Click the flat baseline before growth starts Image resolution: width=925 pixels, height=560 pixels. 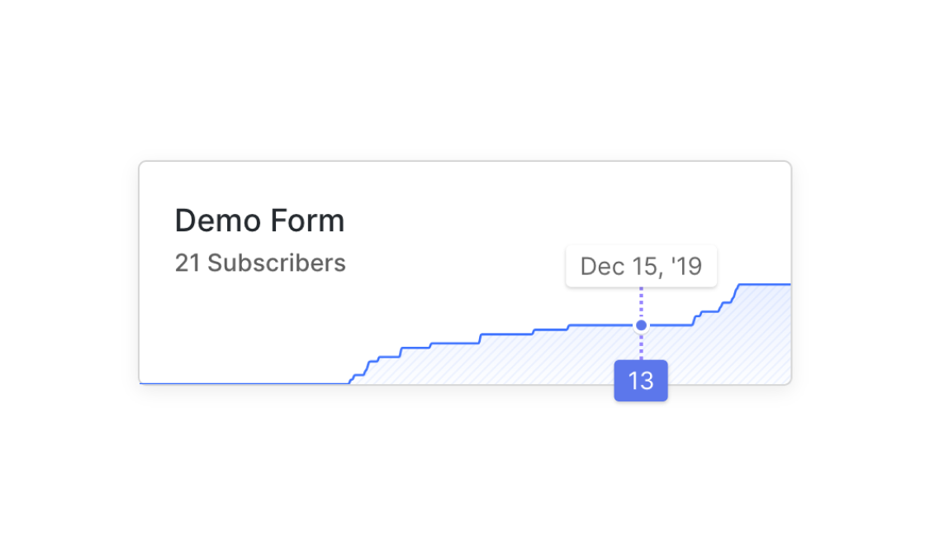coord(244,383)
